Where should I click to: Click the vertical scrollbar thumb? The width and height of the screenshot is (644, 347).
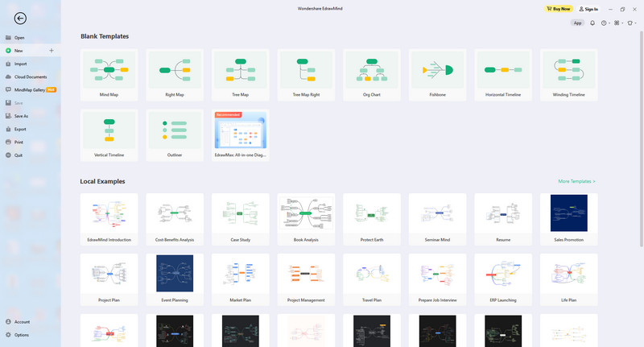[x=641, y=138]
